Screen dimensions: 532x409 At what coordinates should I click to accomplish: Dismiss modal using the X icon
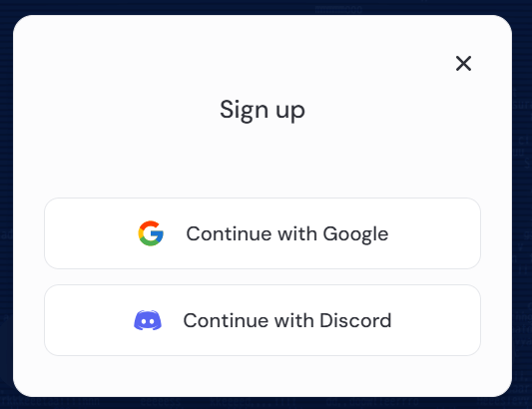click(463, 64)
